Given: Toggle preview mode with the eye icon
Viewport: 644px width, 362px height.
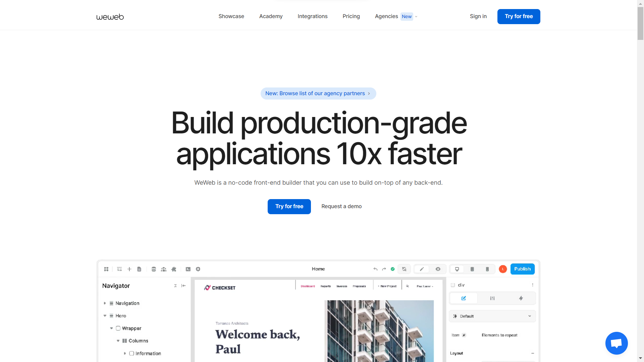Looking at the screenshot, I should click(x=438, y=269).
